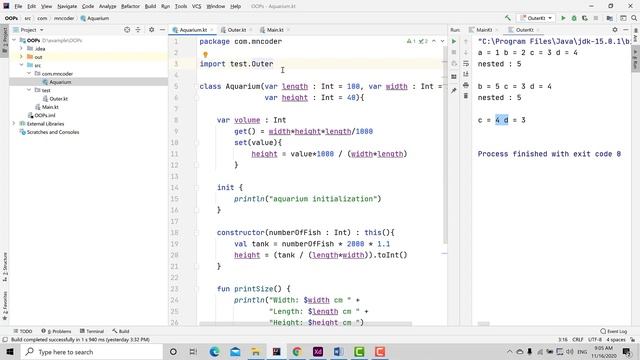Viewport: 640px width, 360px height.
Task: Click the Windows search box on the taskbar
Action: (91, 351)
